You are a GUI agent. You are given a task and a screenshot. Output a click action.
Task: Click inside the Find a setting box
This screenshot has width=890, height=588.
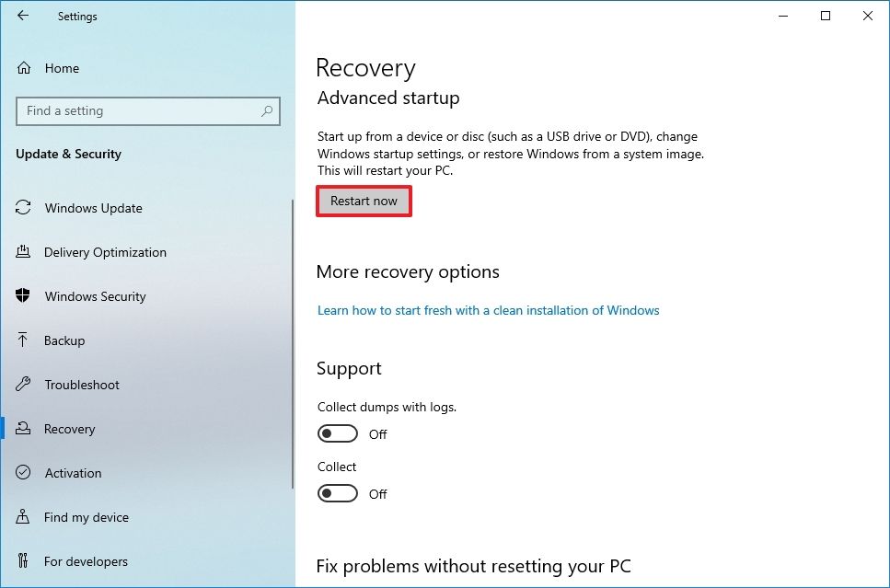[x=138, y=111]
